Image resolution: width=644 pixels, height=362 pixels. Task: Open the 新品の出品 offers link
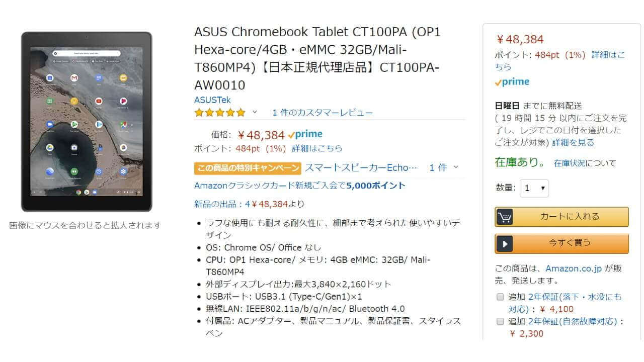(249, 204)
